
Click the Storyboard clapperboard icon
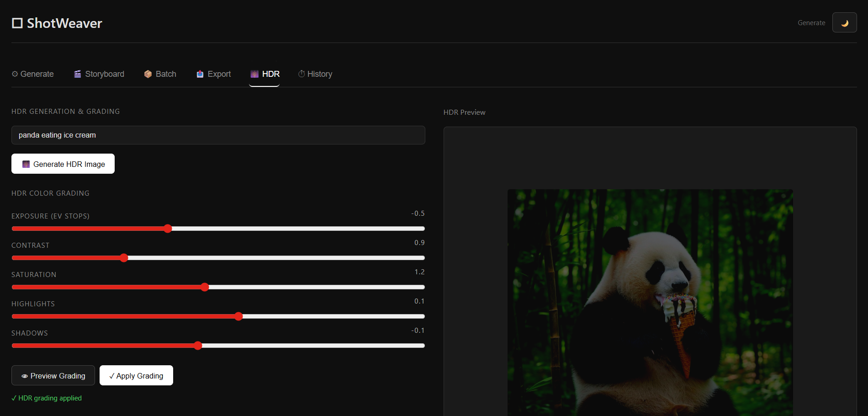[78, 74]
